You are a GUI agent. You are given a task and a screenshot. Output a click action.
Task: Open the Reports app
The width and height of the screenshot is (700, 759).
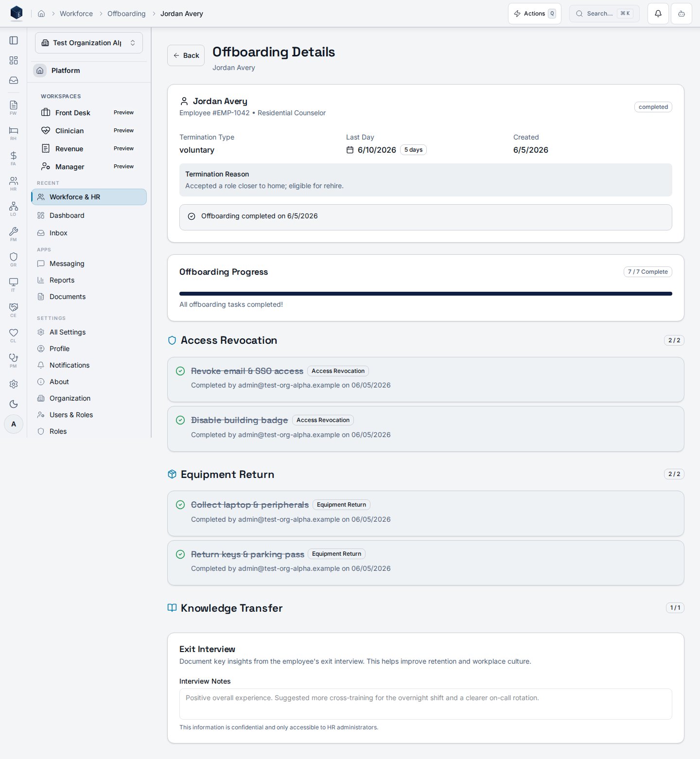coord(89,280)
